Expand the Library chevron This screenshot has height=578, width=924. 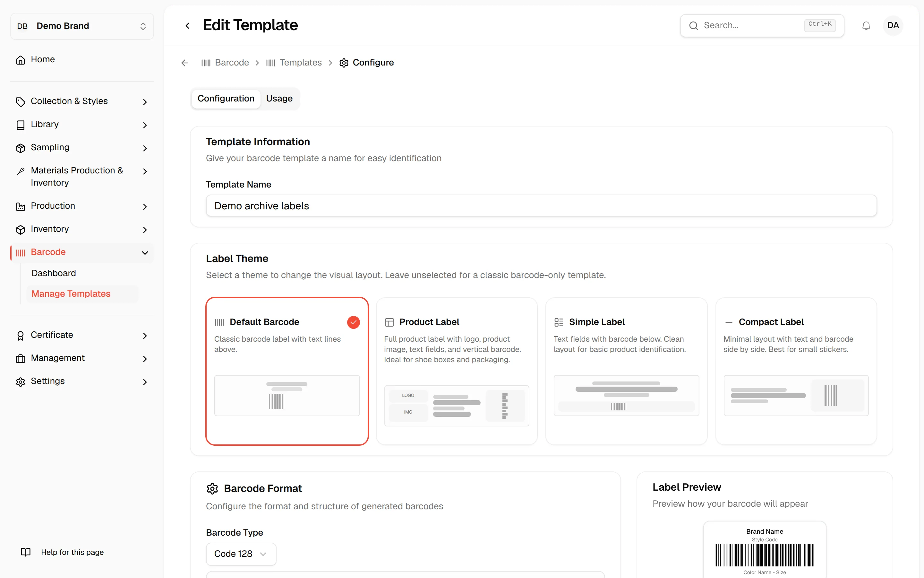pyautogui.click(x=145, y=125)
